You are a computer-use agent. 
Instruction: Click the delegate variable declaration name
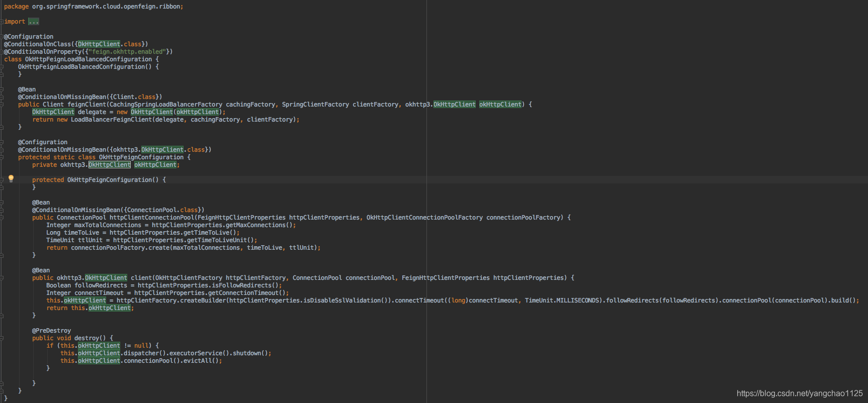(x=92, y=112)
